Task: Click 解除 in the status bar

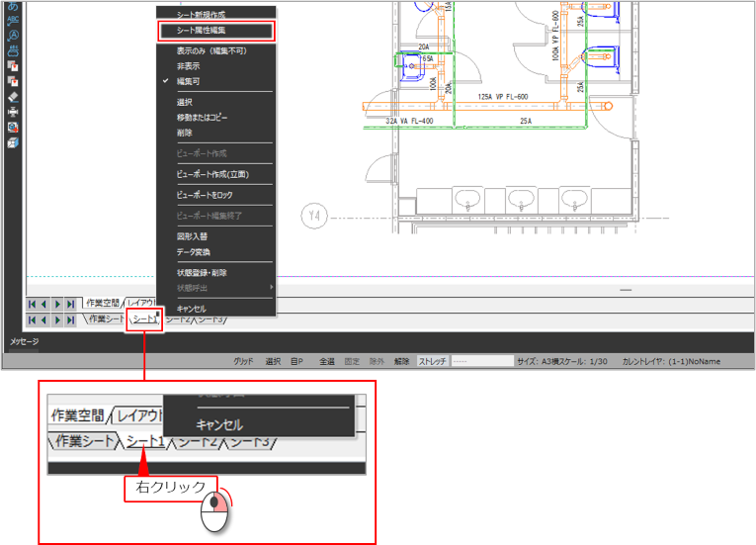Action: click(x=401, y=361)
